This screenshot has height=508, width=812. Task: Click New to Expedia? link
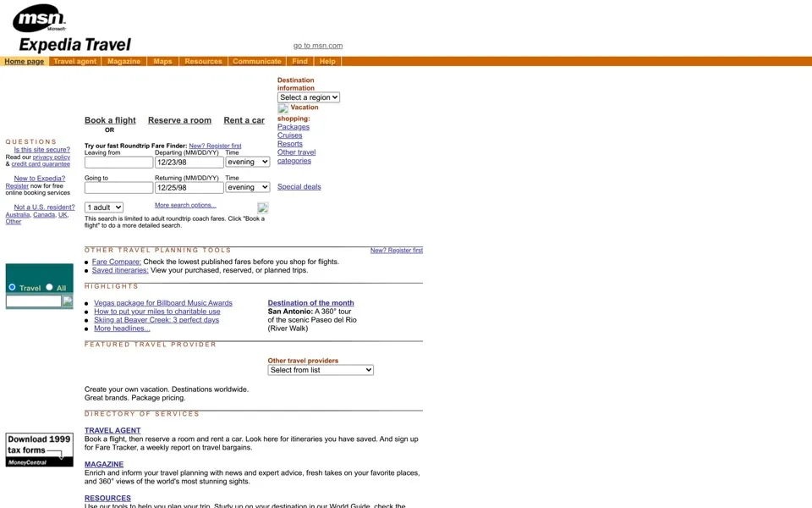(40, 179)
